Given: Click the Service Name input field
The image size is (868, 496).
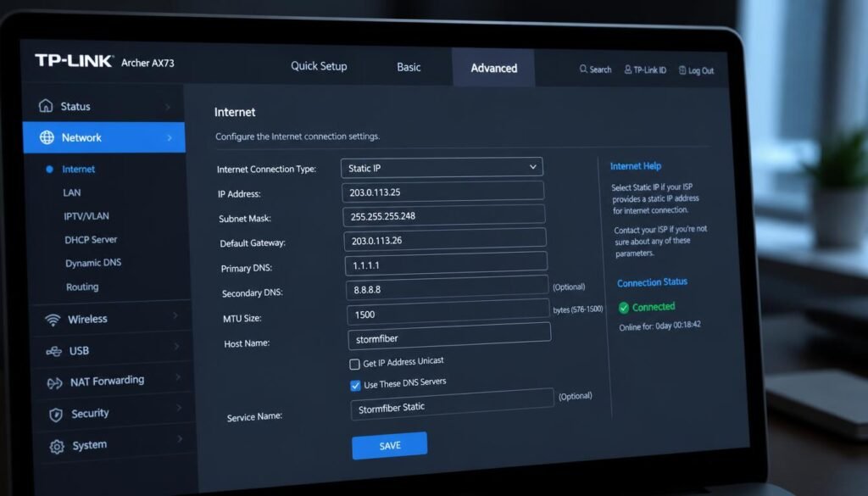Looking at the screenshot, I should pos(453,405).
